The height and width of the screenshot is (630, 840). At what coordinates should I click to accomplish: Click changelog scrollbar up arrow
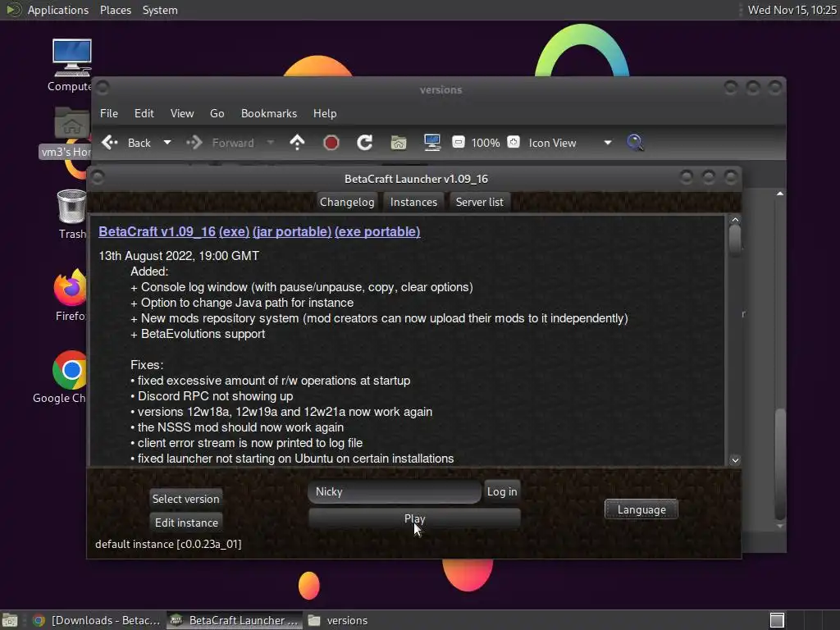click(x=735, y=220)
